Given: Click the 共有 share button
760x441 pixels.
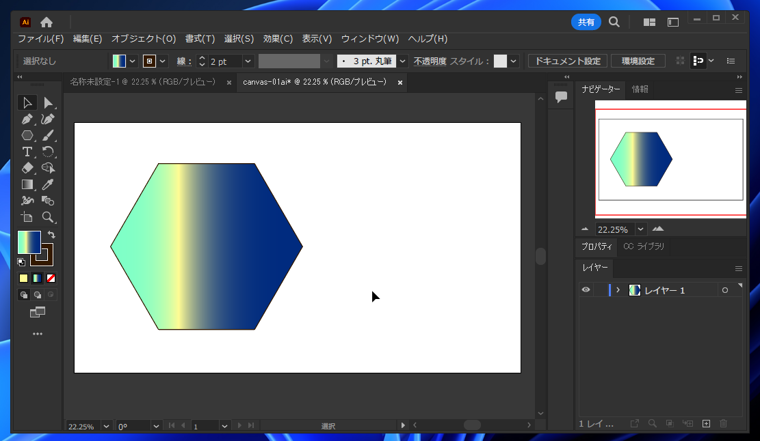Looking at the screenshot, I should pyautogui.click(x=586, y=22).
